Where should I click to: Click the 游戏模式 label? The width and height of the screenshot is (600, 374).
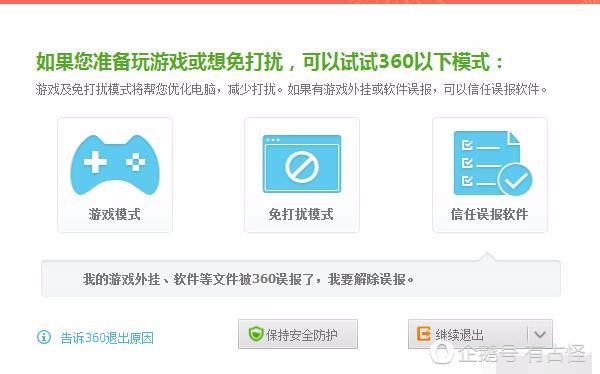(x=114, y=214)
